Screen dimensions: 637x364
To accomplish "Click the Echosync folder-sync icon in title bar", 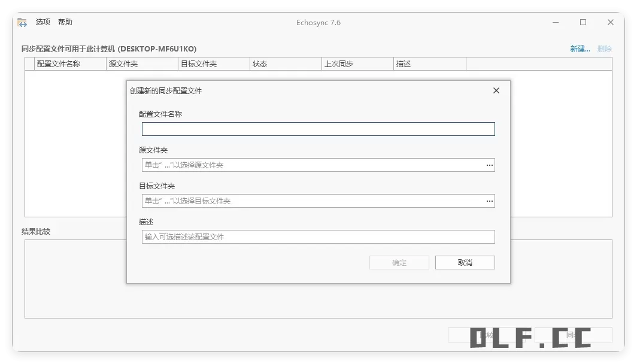I will (x=22, y=22).
